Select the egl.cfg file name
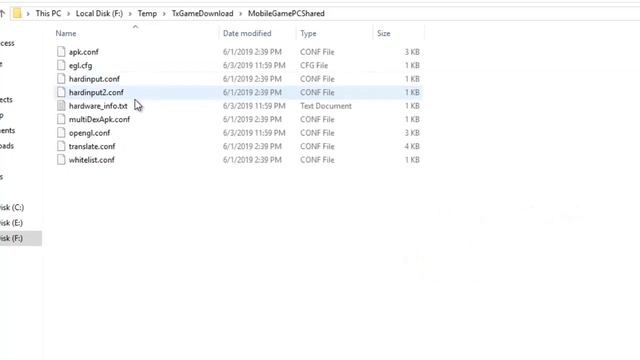This screenshot has width=640, height=360. [80, 65]
